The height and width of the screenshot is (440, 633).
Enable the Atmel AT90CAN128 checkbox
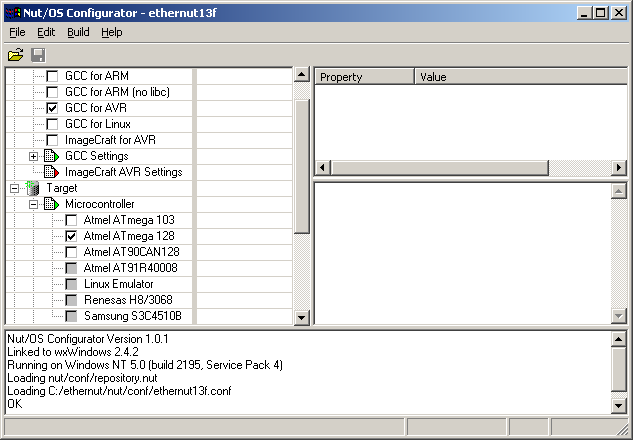[x=71, y=252]
